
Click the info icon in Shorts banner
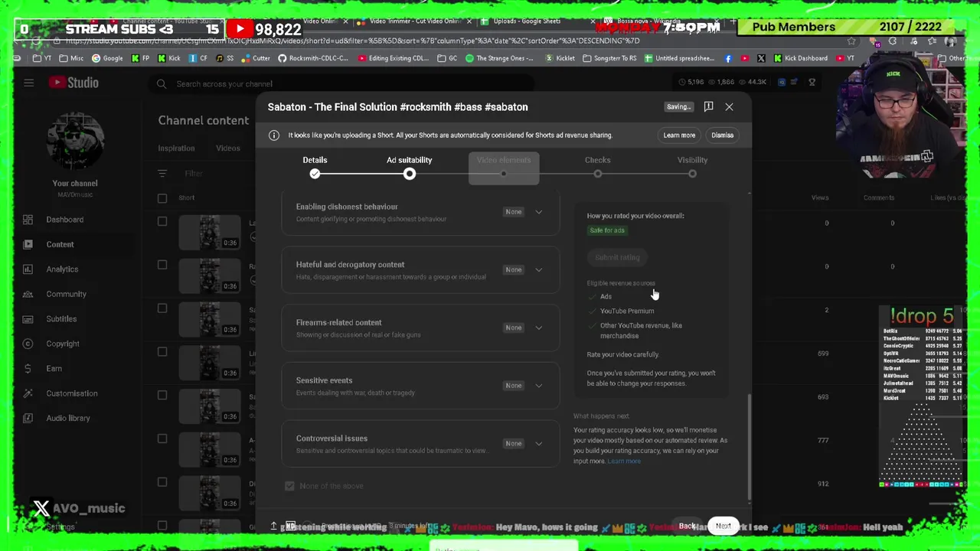click(274, 135)
